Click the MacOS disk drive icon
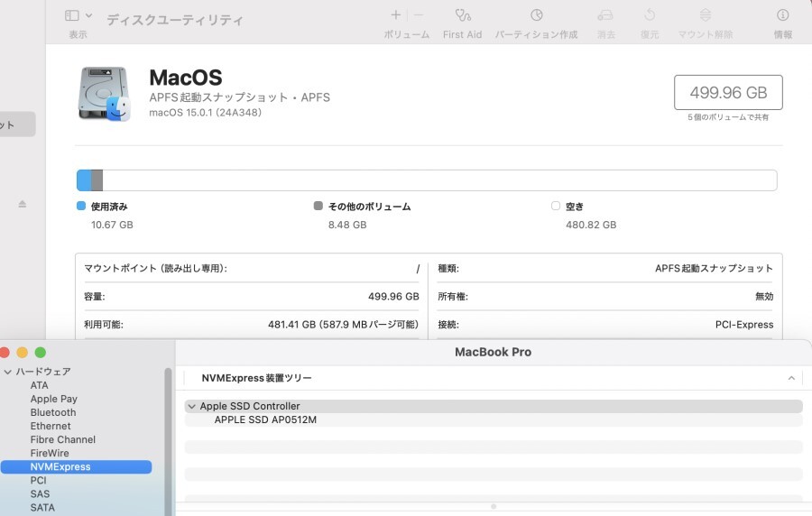 point(105,94)
